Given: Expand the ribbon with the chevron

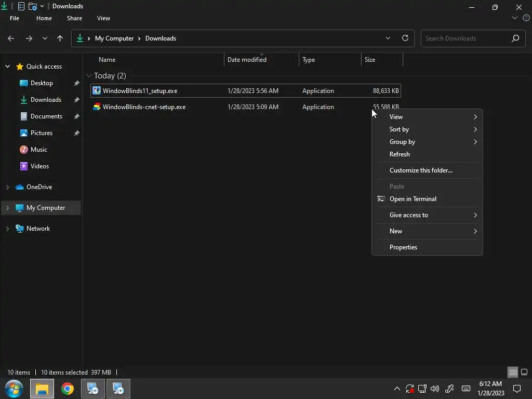Looking at the screenshot, I should point(515,18).
